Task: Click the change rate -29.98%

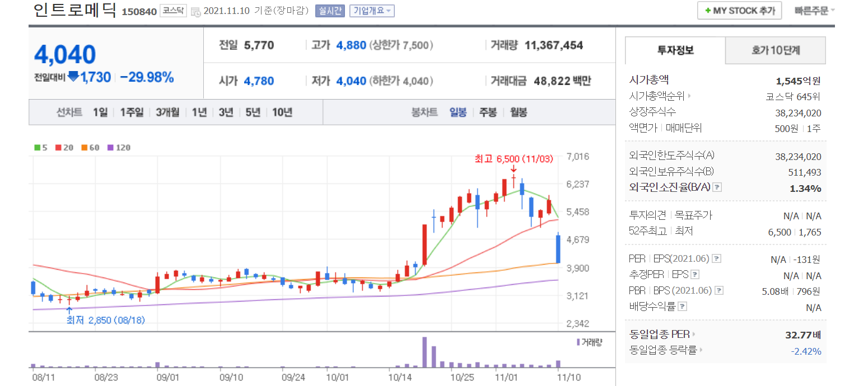Action: pyautogui.click(x=147, y=77)
